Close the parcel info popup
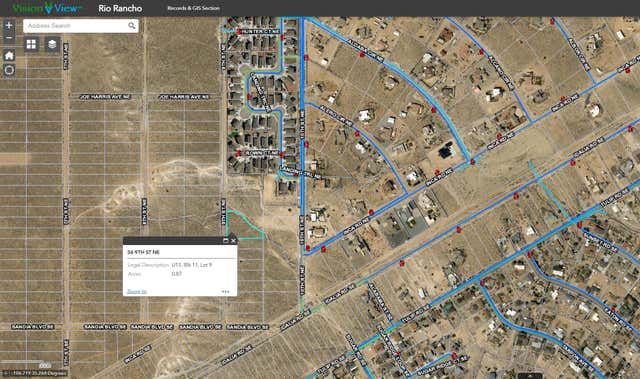The height and width of the screenshot is (379, 640). tap(233, 241)
